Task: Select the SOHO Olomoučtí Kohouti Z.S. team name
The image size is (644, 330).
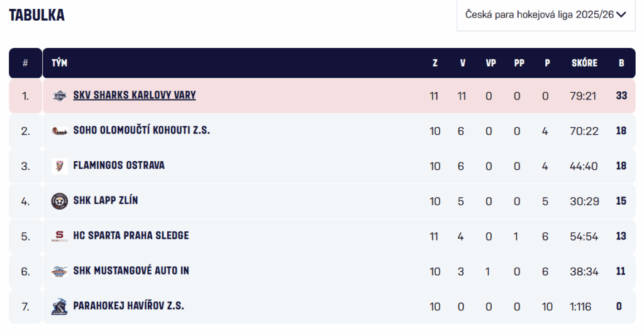Action: coord(142,130)
